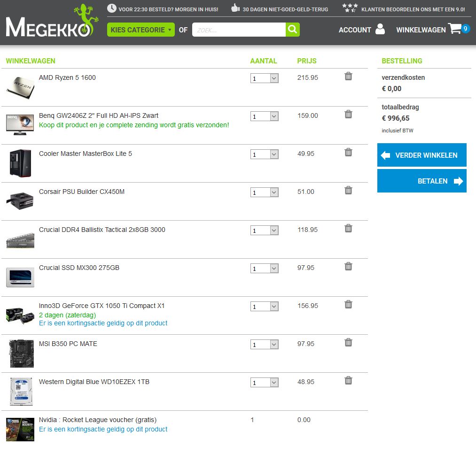
Task: Open the GTX 1050 Ti kortingsactie link
Action: point(103,323)
